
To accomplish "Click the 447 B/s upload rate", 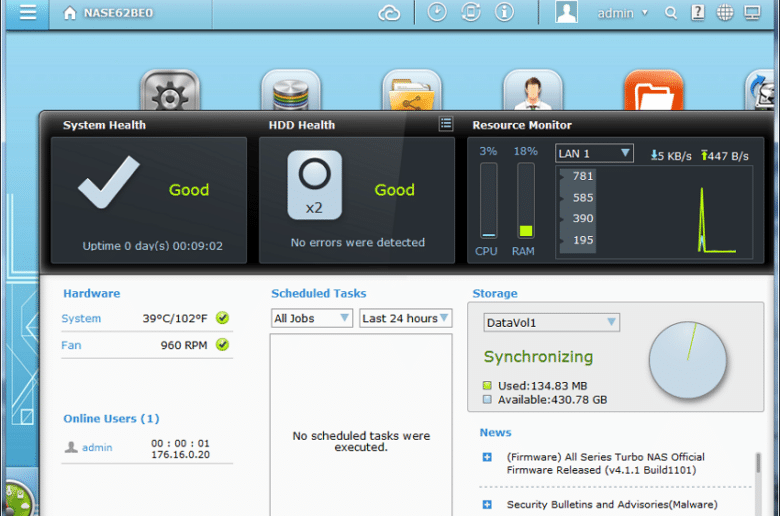I will click(725, 156).
